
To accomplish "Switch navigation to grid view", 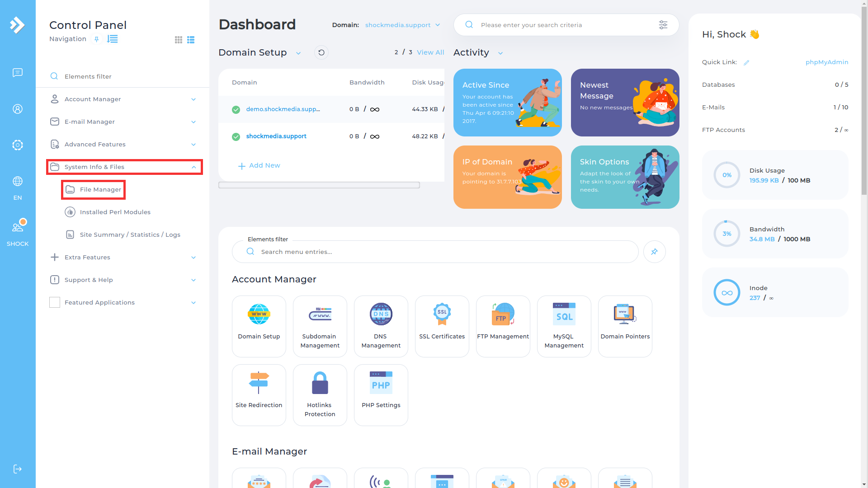I will click(x=179, y=40).
